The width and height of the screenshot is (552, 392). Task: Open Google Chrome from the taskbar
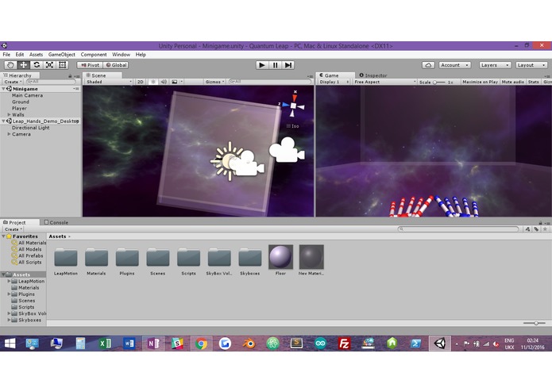(201, 343)
